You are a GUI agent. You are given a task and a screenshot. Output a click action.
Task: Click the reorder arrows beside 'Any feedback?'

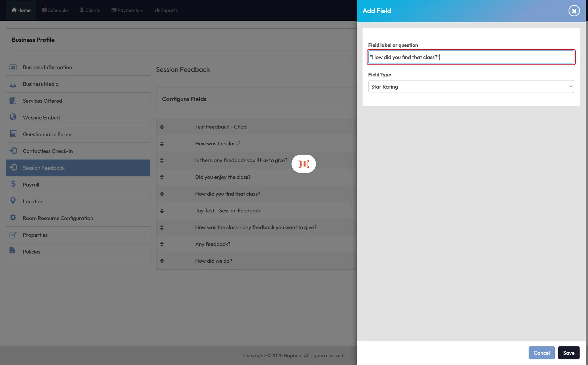click(162, 244)
